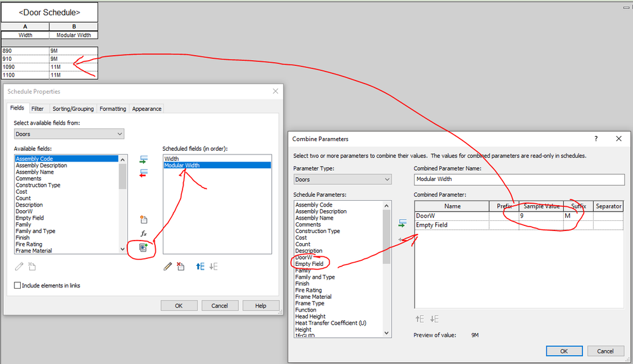The height and width of the screenshot is (364, 633).
Task: Click the Combine parameters icon
Action: [143, 247]
